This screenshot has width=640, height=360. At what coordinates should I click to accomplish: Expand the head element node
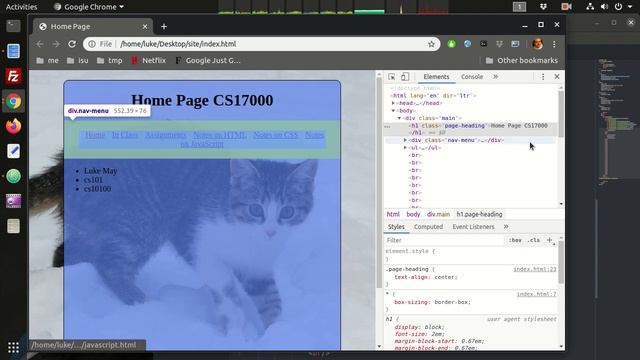click(393, 103)
